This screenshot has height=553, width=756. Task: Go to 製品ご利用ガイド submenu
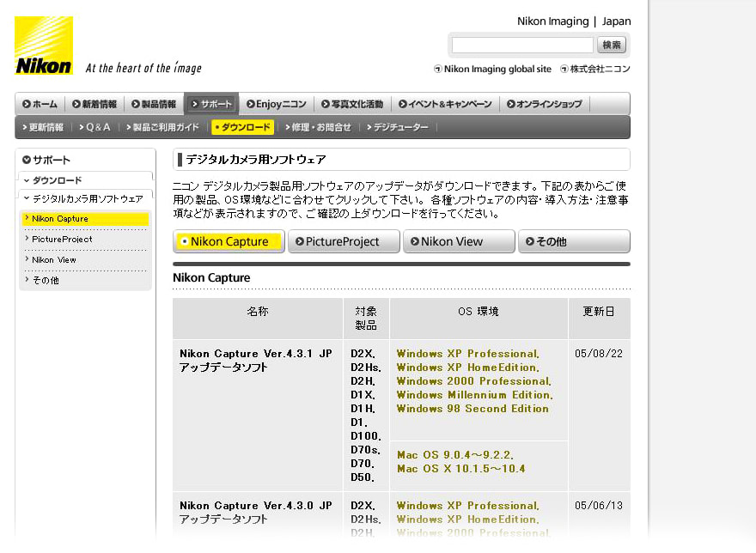tap(162, 127)
